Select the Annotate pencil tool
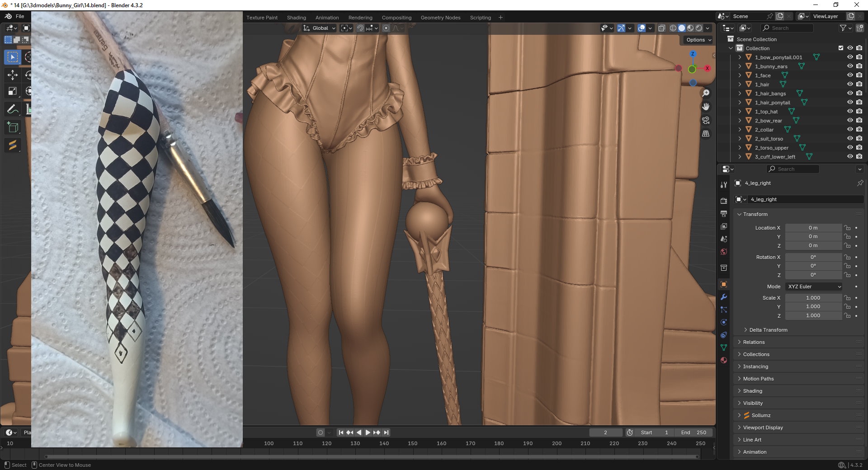 pyautogui.click(x=12, y=109)
